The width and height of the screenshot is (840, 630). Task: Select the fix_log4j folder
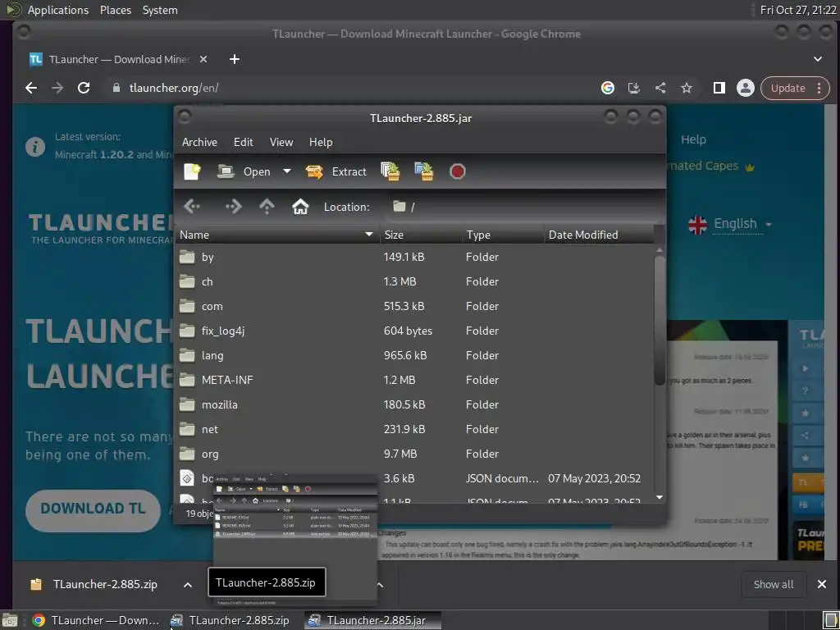click(x=414, y=331)
